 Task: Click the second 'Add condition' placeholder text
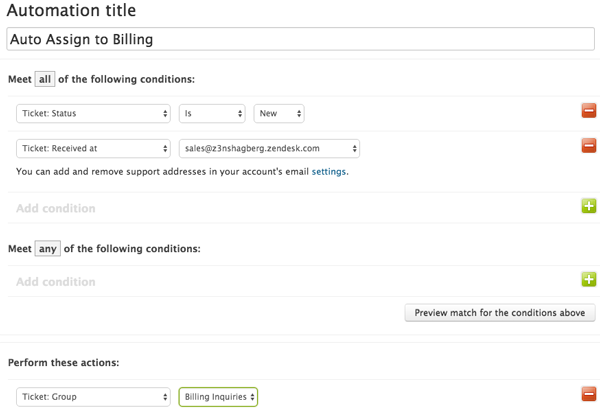56,282
